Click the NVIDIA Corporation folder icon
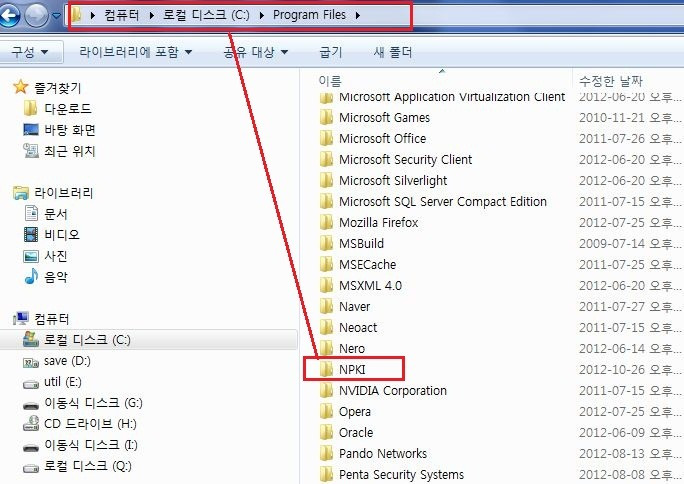Screen dimensions: 684x484 tap(326, 390)
